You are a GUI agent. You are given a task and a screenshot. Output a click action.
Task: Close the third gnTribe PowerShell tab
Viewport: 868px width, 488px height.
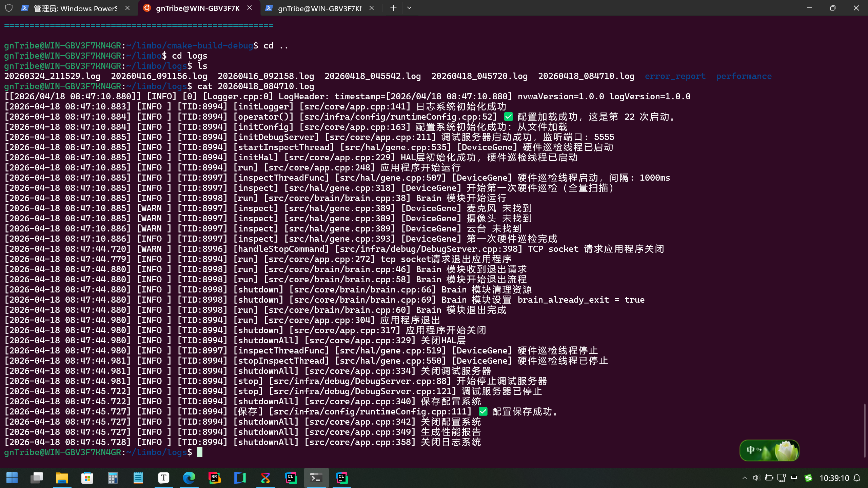tap(372, 8)
